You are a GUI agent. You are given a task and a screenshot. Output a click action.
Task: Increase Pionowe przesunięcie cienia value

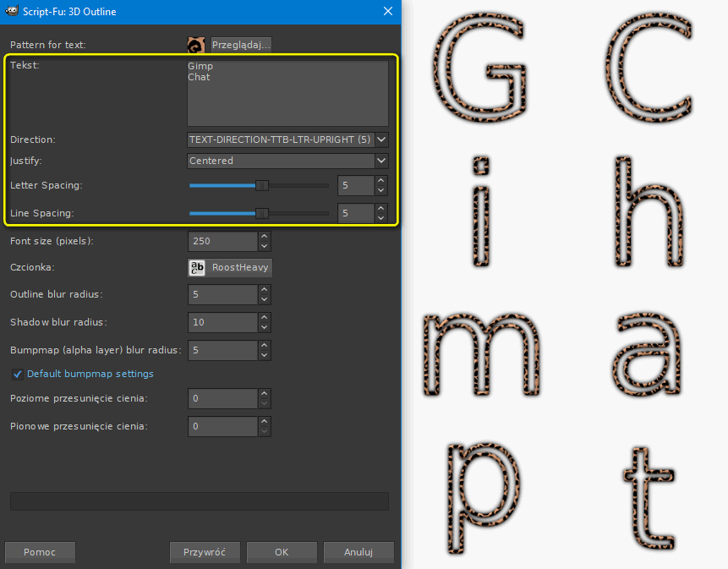click(x=264, y=421)
